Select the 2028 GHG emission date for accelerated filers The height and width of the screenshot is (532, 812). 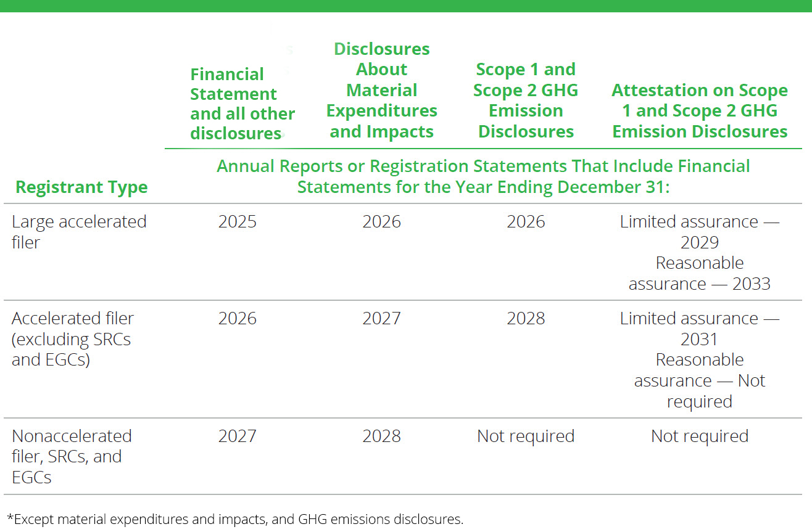(x=525, y=318)
